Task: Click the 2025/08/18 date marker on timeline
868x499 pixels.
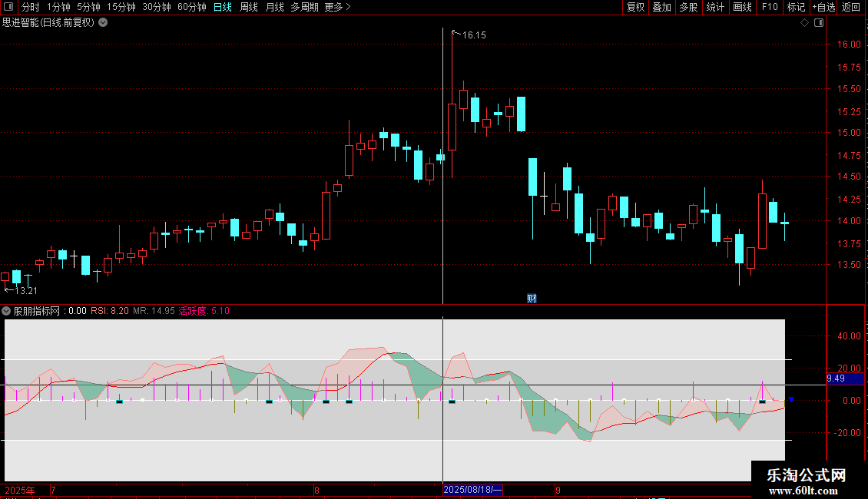Action: [472, 490]
